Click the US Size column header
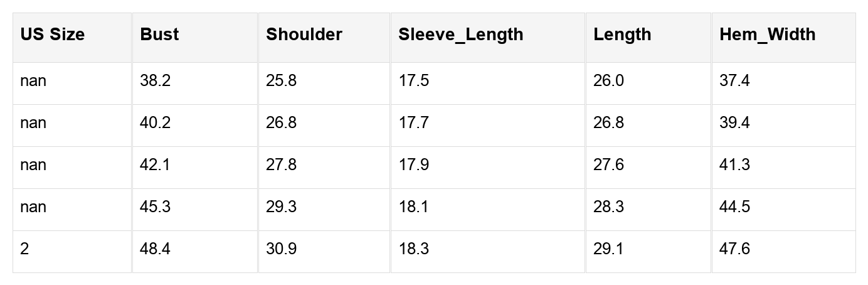This screenshot has width=868, height=285. [52, 35]
